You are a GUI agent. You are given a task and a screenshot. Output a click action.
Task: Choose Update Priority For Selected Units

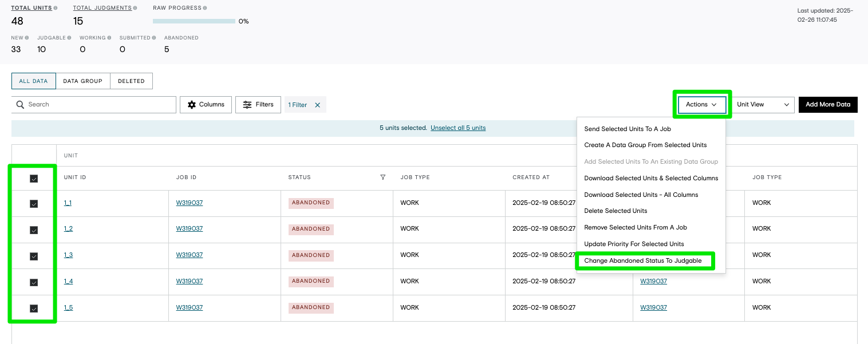[651, 244]
